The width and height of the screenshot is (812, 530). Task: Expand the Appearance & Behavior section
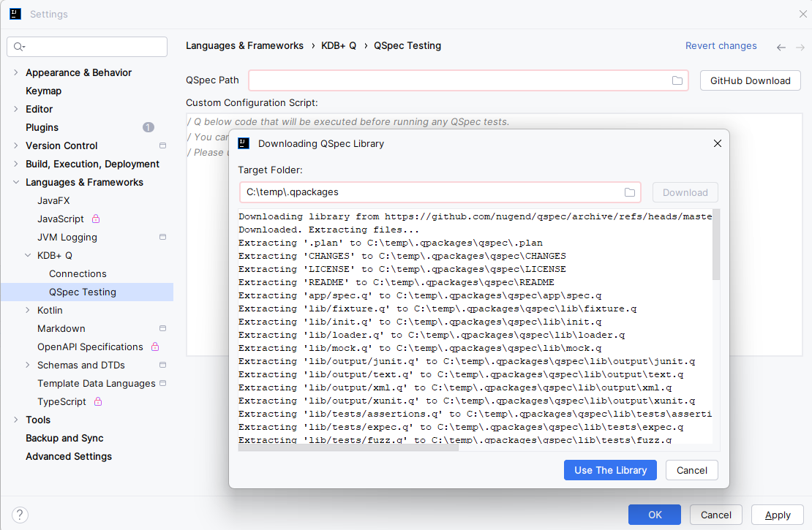[x=15, y=72]
